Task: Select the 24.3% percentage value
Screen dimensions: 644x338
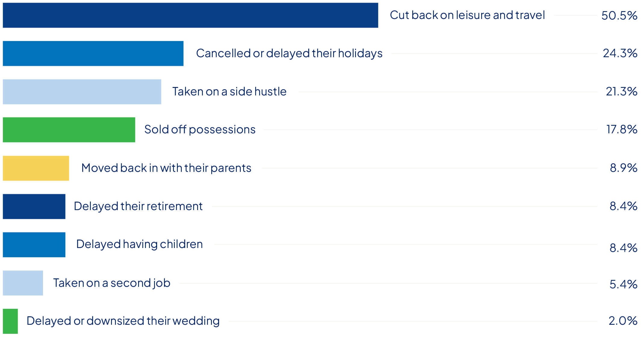Action: 620,53
